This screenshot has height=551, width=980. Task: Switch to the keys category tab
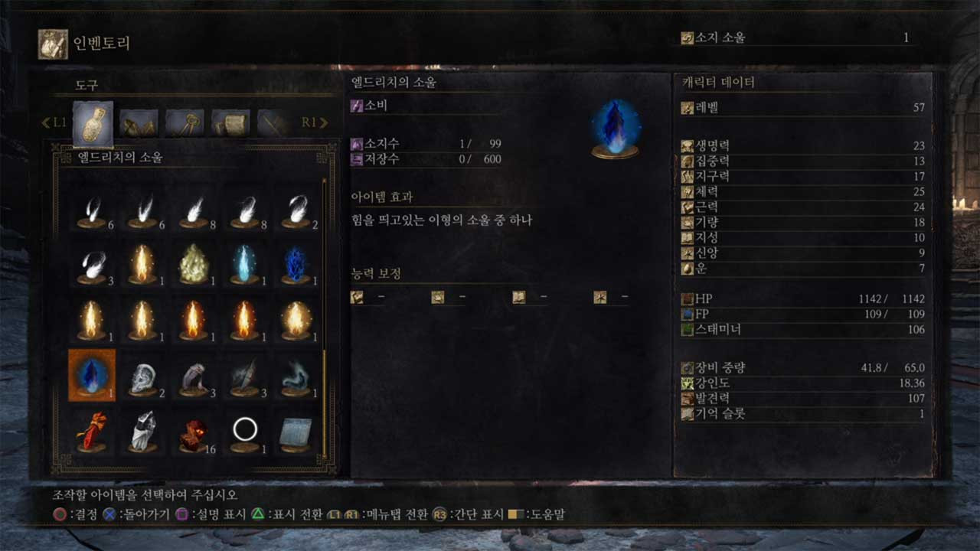185,122
